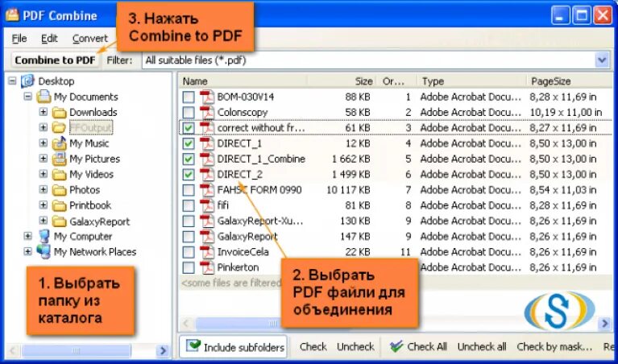The image size is (618, 364).
Task: Click the Check by mask button
Action: coord(554,346)
